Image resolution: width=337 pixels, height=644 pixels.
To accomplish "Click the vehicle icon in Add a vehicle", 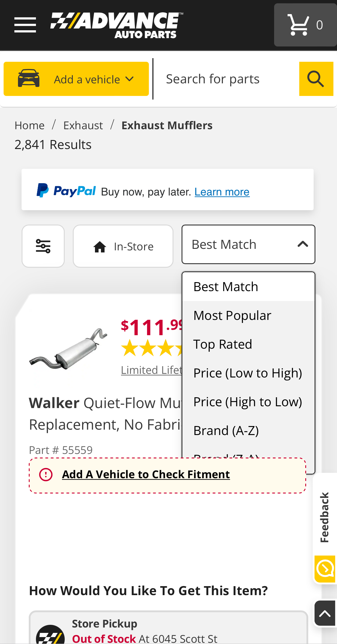I will (29, 79).
